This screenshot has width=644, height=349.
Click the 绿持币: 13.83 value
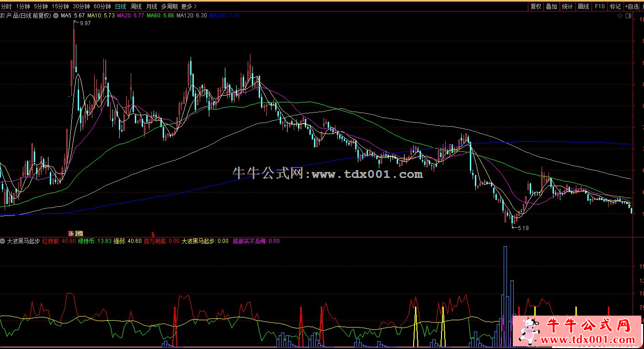click(95, 241)
